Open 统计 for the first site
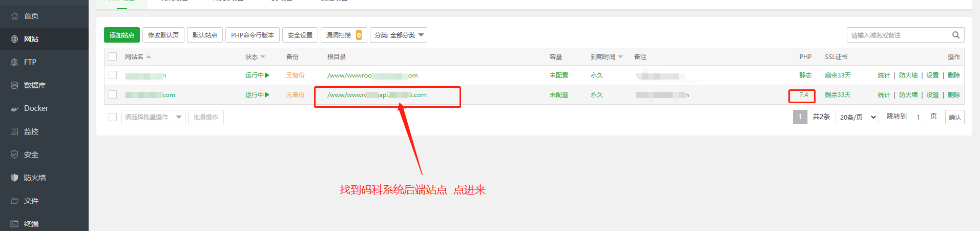Screen dimensions: 980x231 tap(884, 75)
